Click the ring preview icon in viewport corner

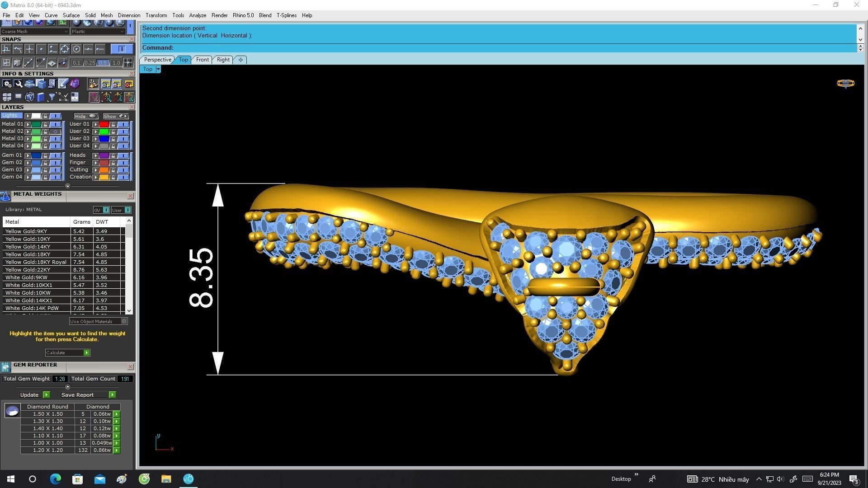845,83
